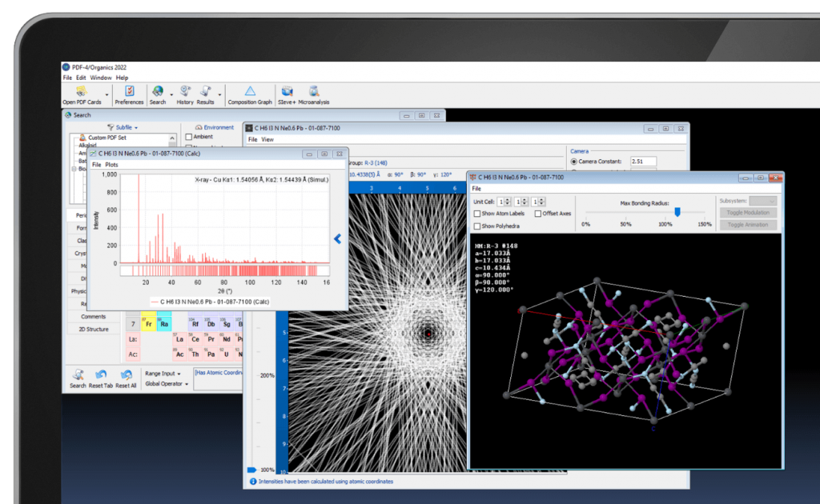
Task: Click the third Unit Cell spinner arrows
Action: click(x=542, y=202)
